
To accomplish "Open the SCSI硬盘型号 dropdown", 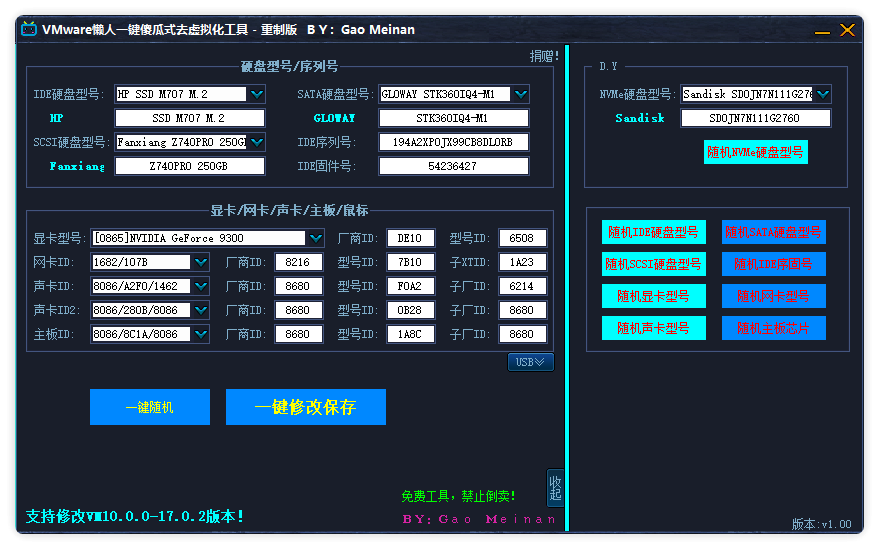I will (257, 142).
